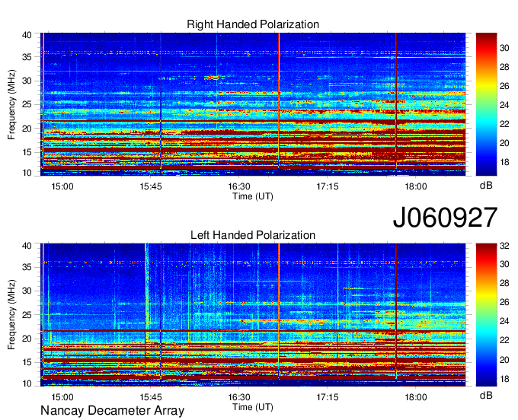This screenshot has width=518, height=420.
Task: Click the 17:15 tick label under the top plot
Action: [328, 186]
